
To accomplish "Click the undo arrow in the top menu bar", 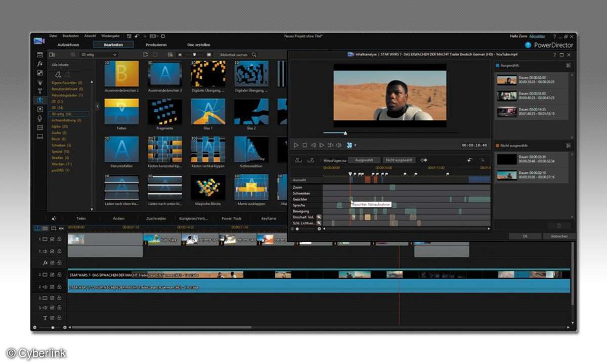I will pos(137,36).
